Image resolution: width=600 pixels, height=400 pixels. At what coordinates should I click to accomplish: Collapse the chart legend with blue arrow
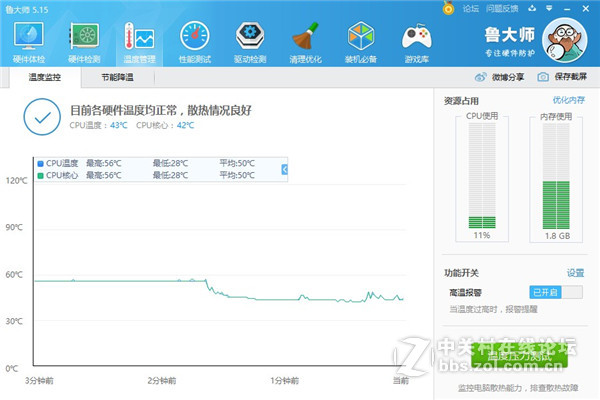[x=284, y=169]
